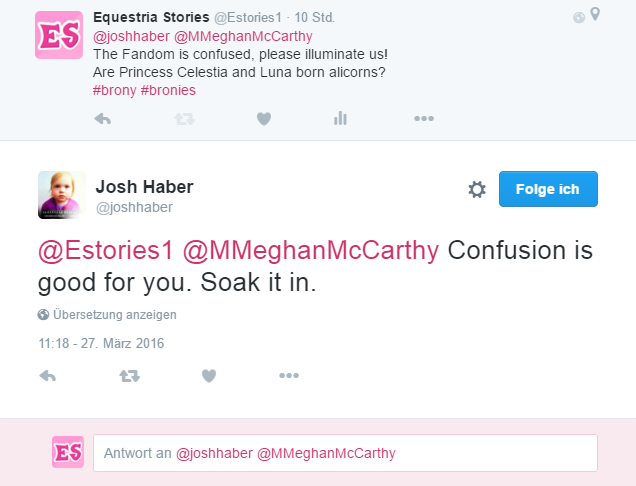Retweet the Equestria Stories tweet

click(x=184, y=119)
